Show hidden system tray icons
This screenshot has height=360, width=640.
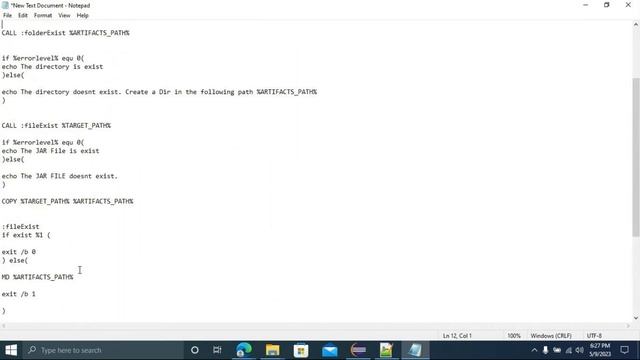[x=534, y=350]
